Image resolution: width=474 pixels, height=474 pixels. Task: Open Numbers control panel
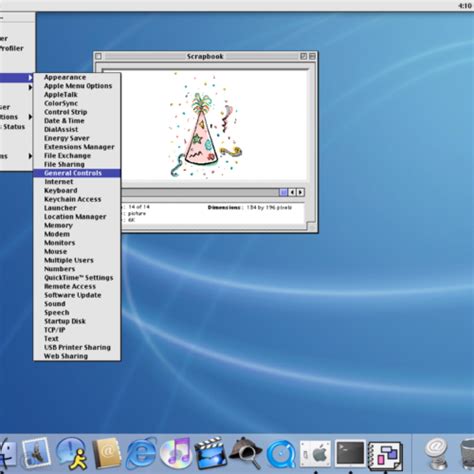(77, 269)
